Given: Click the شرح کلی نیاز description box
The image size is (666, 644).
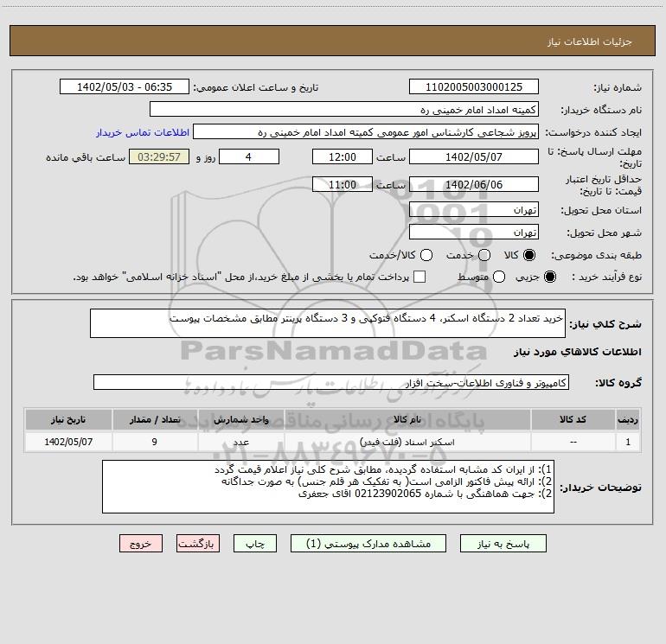Looking at the screenshot, I should (x=328, y=323).
